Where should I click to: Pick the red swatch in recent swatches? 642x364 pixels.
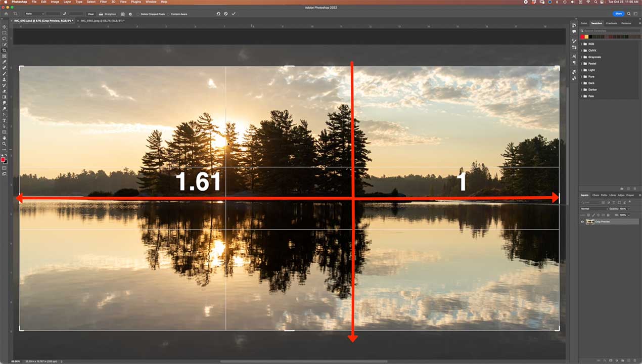[582, 37]
